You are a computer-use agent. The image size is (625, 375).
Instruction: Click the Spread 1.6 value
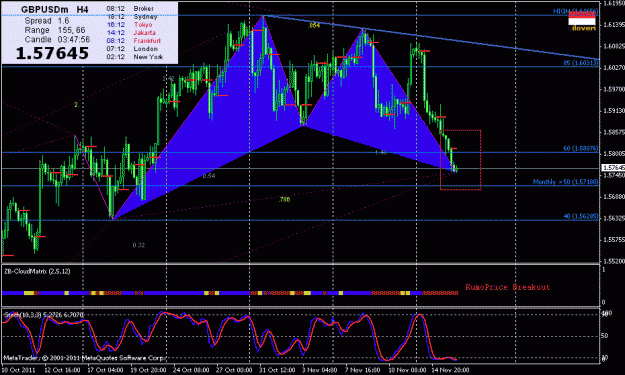47,21
